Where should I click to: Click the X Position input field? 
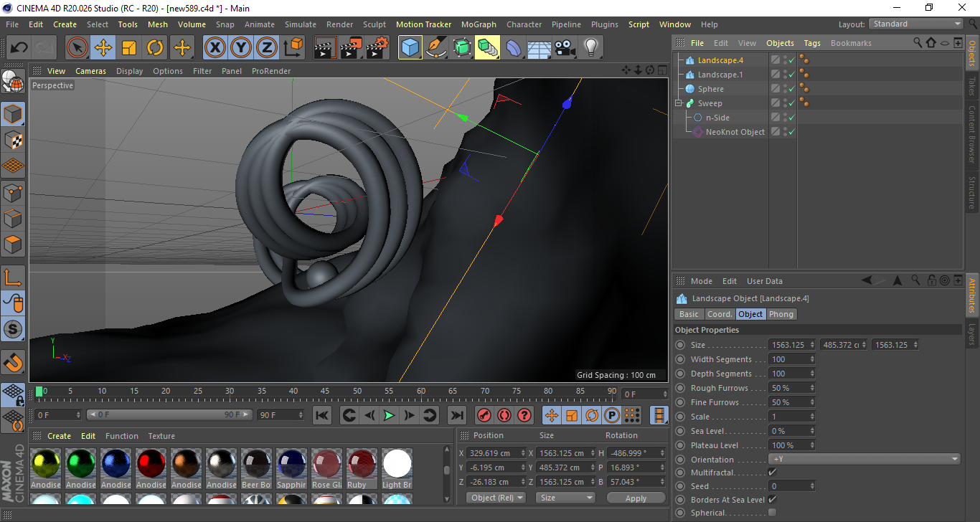click(x=497, y=453)
